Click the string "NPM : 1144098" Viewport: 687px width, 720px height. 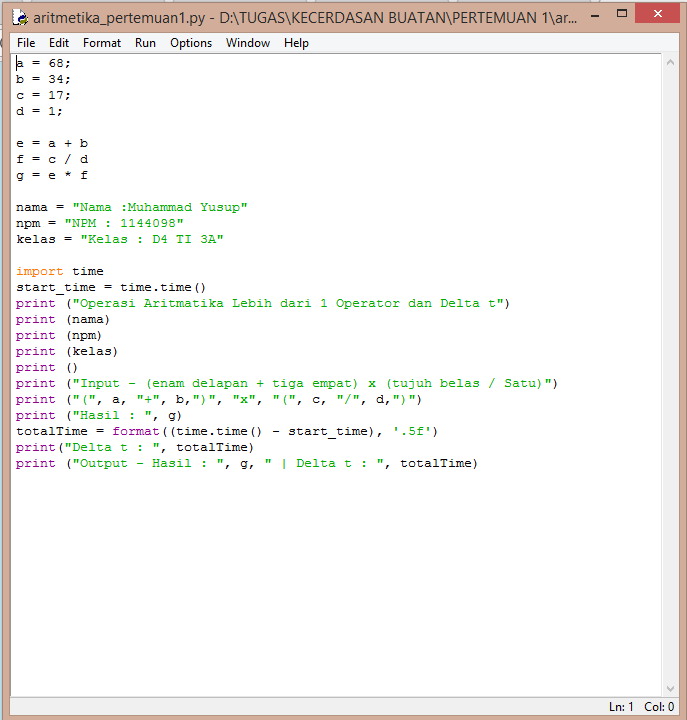pos(124,223)
